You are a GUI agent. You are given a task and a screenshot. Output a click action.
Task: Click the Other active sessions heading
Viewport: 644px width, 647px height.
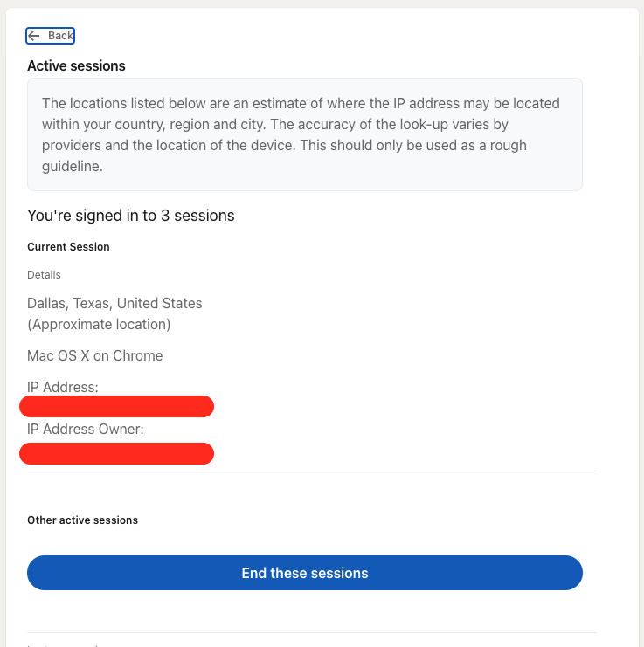click(82, 520)
